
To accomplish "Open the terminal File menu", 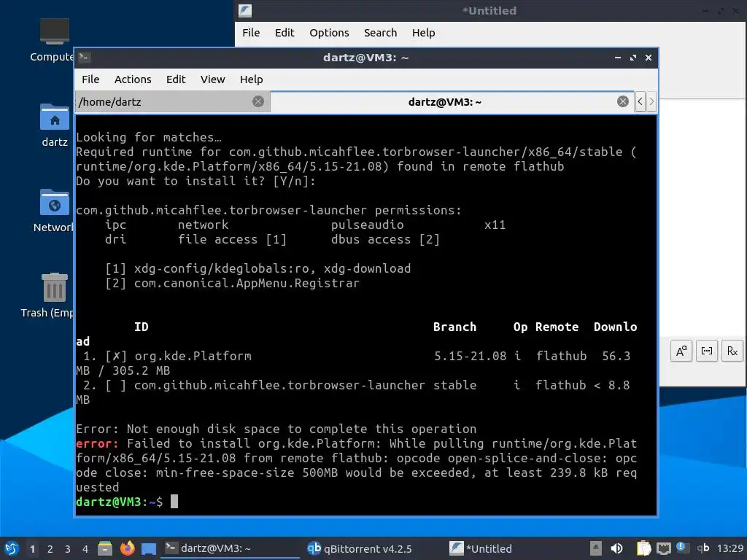I will tap(90, 79).
